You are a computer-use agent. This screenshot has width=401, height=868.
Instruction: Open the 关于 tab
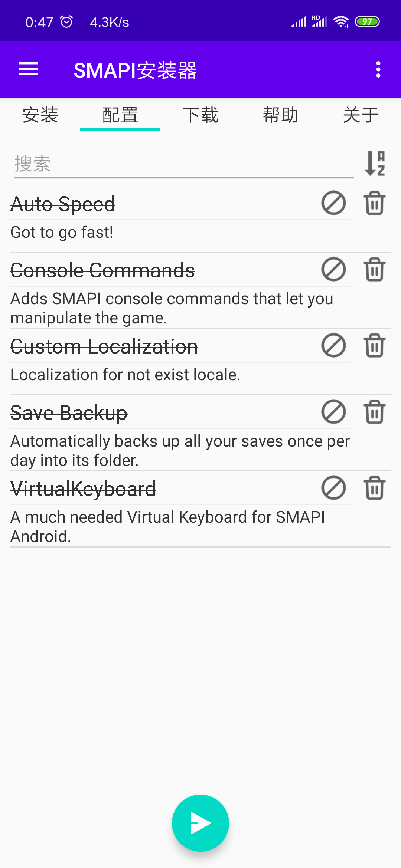tap(361, 115)
